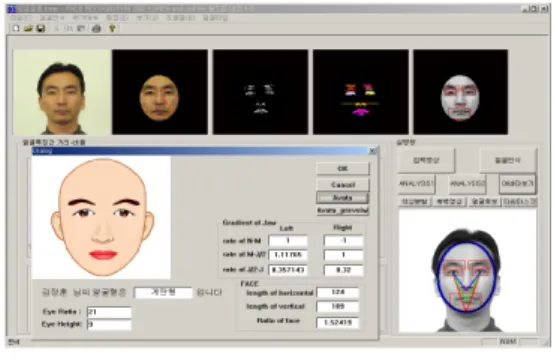Open the fourth menu in the menu bar
The height and width of the screenshot is (360, 554).
pyautogui.click(x=117, y=18)
